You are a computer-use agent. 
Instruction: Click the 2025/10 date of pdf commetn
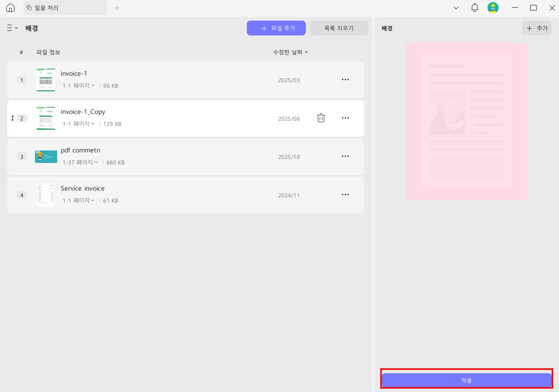[x=289, y=157]
